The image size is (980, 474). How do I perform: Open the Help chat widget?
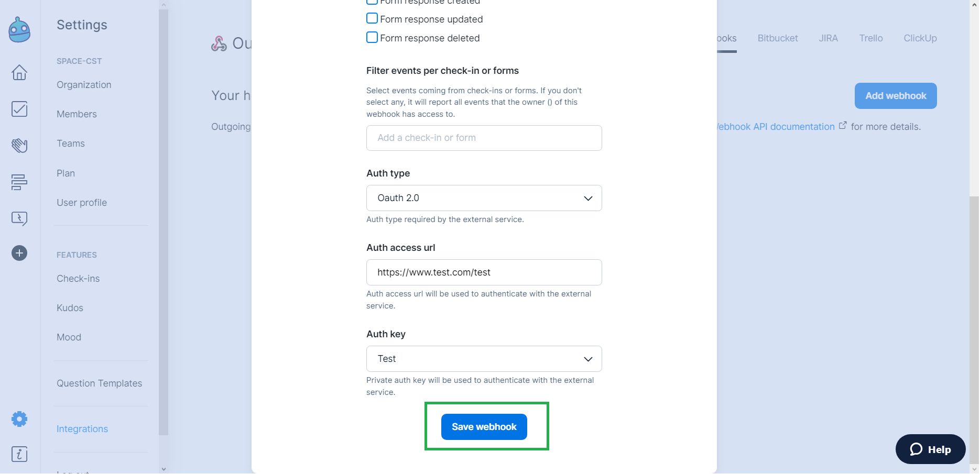930,449
